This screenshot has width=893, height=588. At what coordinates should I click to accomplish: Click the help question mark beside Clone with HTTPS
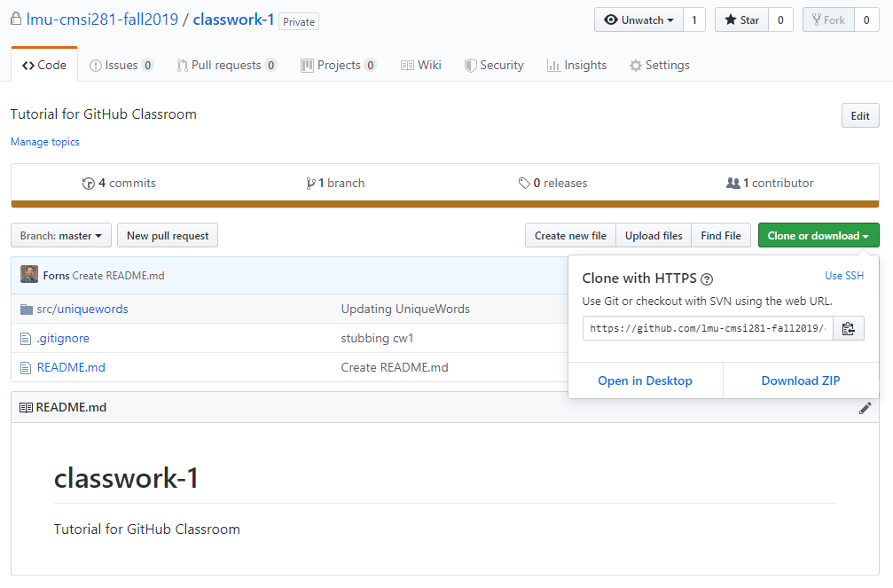707,279
